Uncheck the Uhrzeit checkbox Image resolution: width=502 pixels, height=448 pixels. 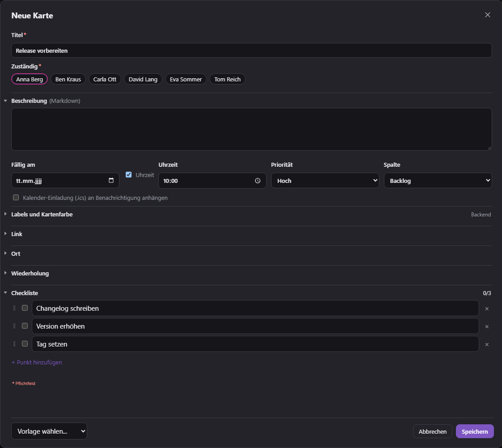pos(129,175)
